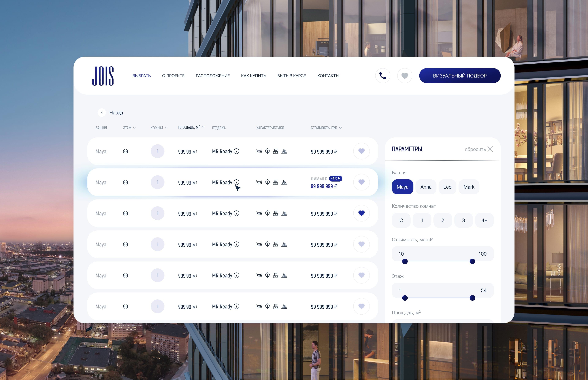The height and width of the screenshot is (380, 588).
Task: Toggle the 1-room filter chip in Параметры
Action: tap(422, 220)
